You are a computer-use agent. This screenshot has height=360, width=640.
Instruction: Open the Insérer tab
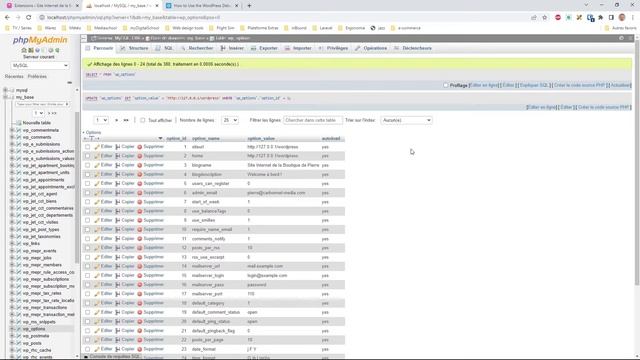point(232,48)
